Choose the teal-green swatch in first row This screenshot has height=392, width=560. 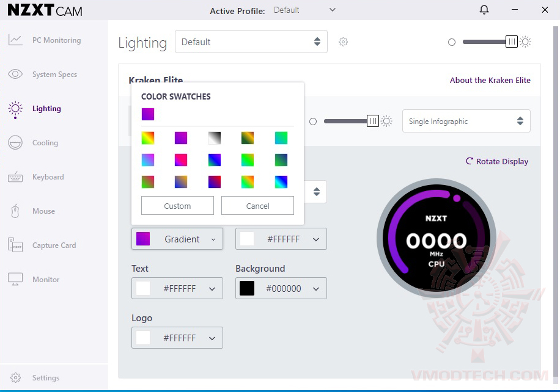(281, 137)
